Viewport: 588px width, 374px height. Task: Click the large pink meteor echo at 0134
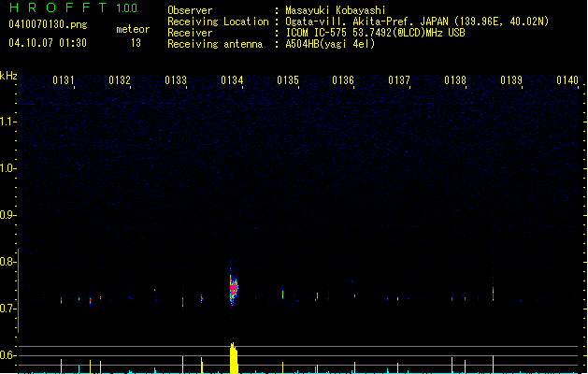pyautogui.click(x=234, y=288)
